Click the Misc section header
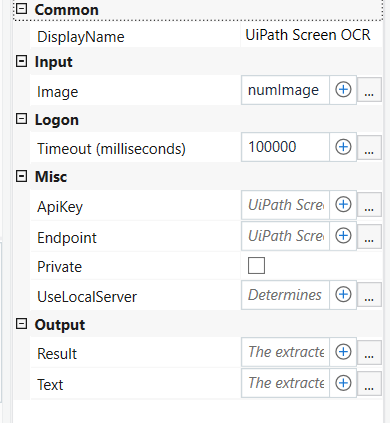The image size is (390, 423). coord(51,177)
